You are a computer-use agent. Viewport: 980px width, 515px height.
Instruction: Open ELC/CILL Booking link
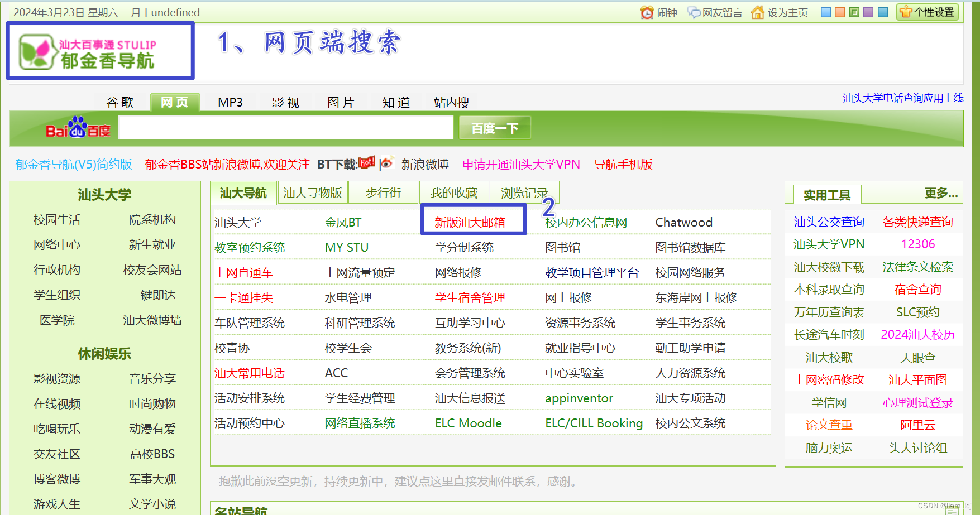coord(594,423)
